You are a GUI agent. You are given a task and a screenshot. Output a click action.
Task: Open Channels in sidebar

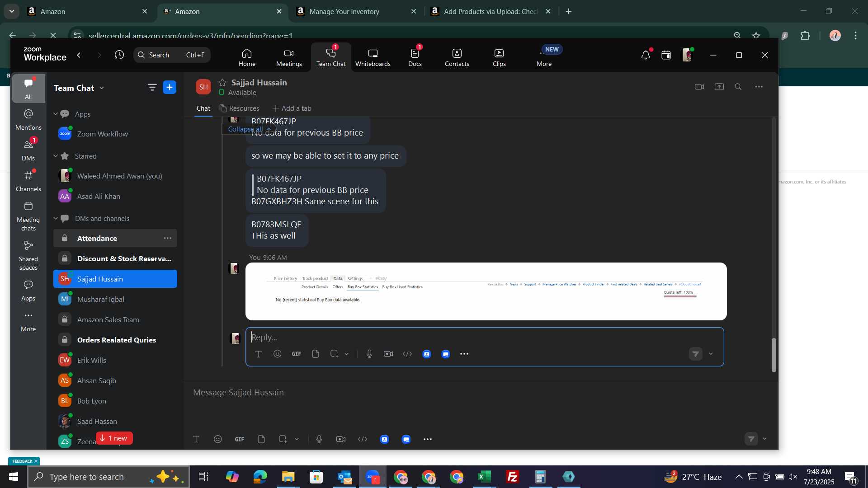(x=28, y=181)
